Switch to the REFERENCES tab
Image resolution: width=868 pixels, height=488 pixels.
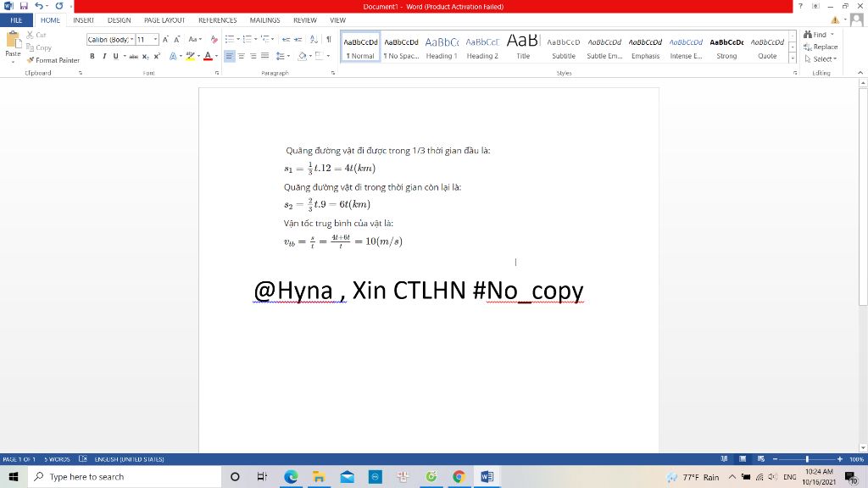218,20
